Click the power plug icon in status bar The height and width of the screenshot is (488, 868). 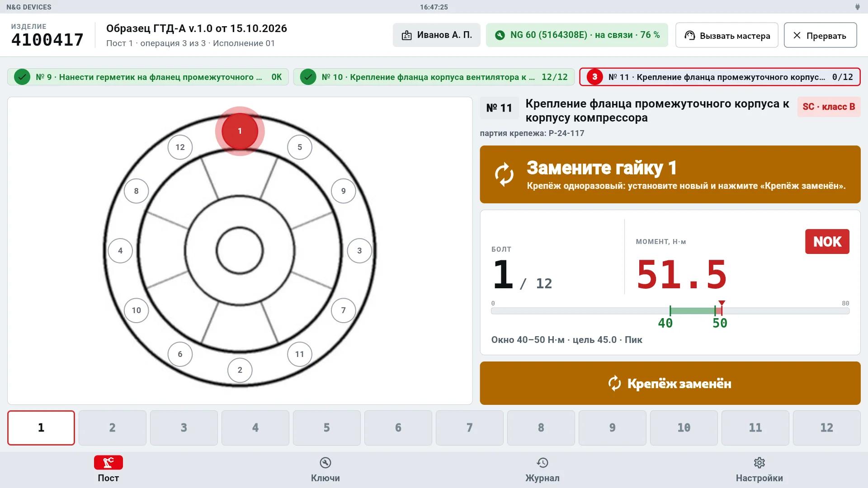857,7
